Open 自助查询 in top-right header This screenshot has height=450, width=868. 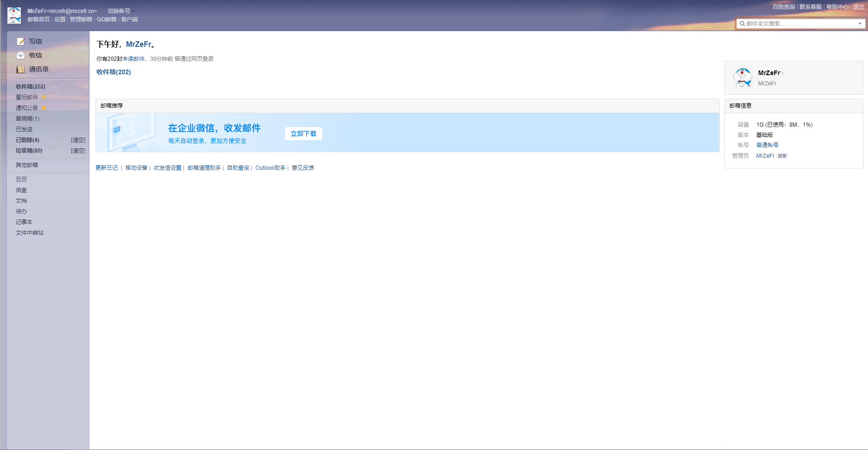pyautogui.click(x=784, y=7)
